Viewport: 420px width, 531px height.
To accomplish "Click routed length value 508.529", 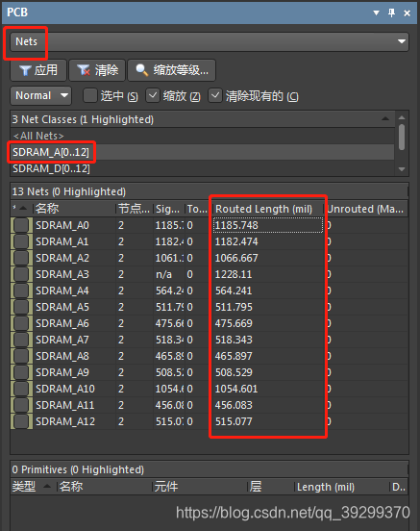I will point(234,372).
